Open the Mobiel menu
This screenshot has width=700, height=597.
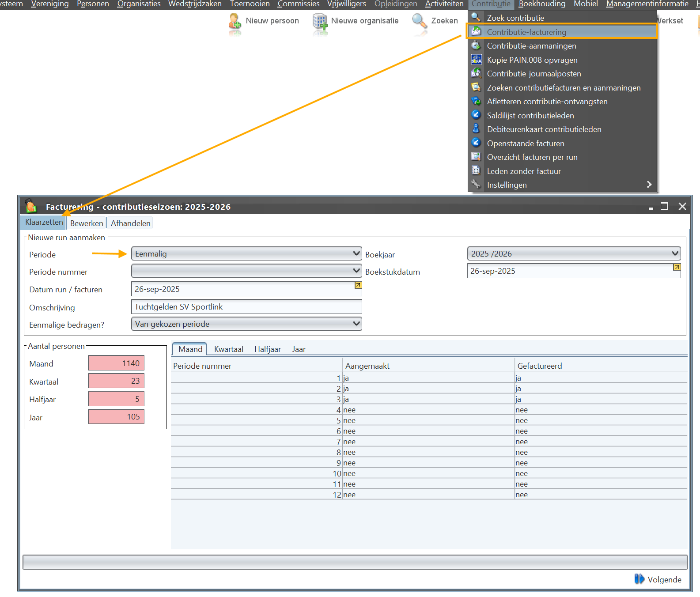tap(586, 4)
